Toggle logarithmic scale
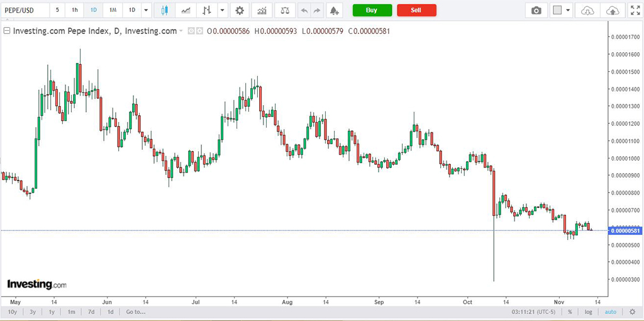 pos(588,312)
